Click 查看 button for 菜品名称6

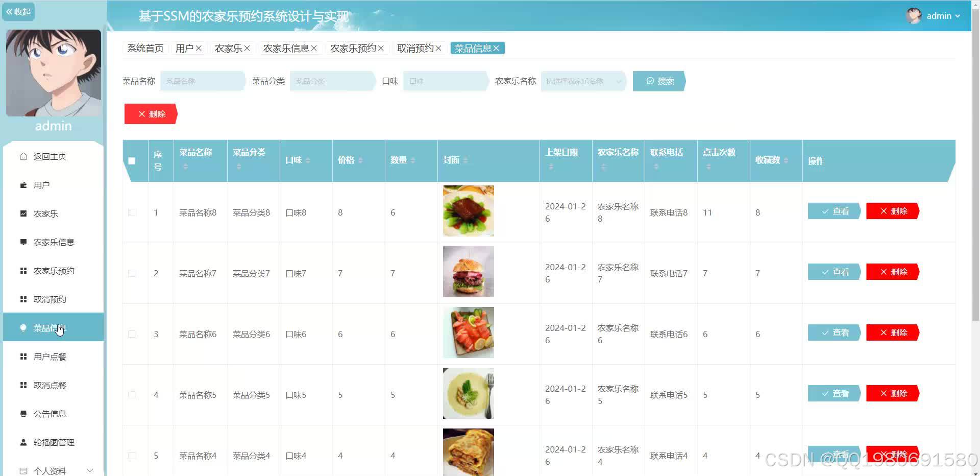click(835, 332)
